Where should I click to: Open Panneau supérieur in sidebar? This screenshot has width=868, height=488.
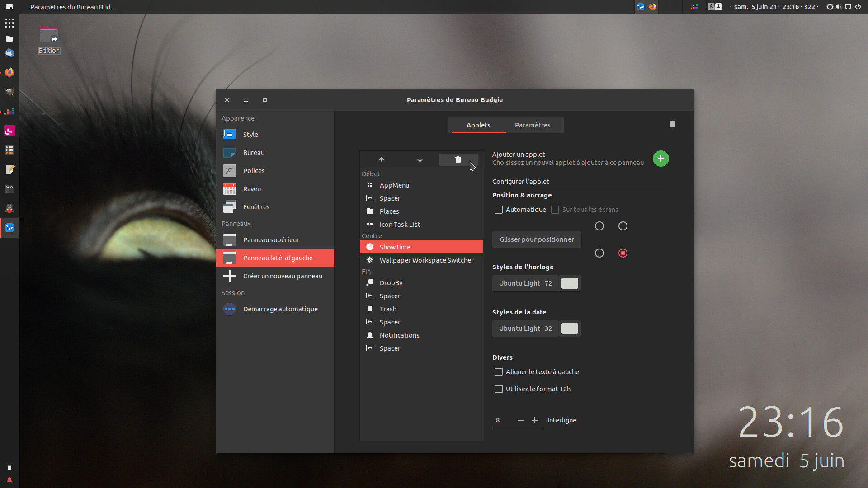271,240
